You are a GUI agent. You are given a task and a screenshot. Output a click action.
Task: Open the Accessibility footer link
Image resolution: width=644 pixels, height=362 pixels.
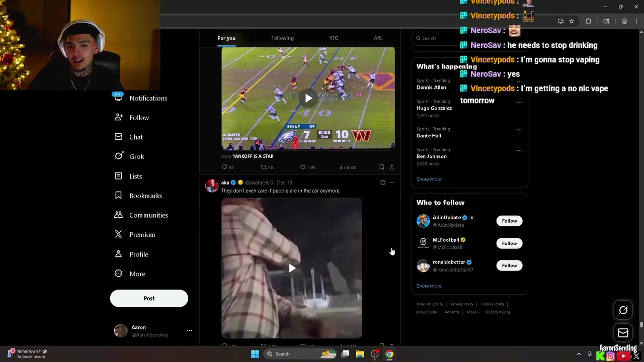click(x=426, y=312)
